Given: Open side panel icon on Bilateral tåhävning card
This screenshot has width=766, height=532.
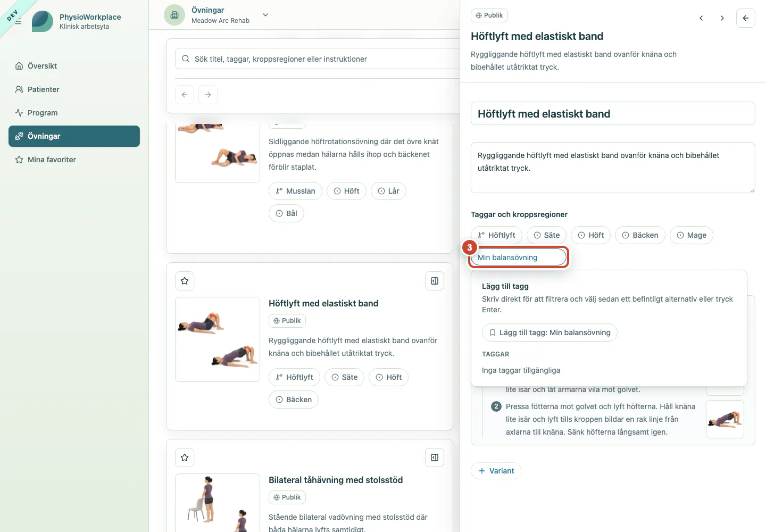Looking at the screenshot, I should coord(435,458).
